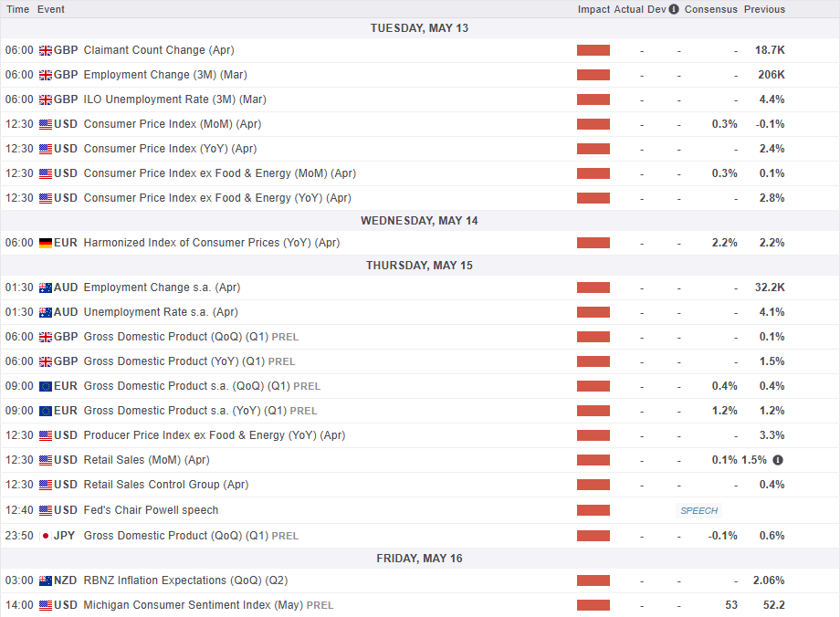Screen dimensions: 840x617
Task: Click US flag on Fed's Chair Powell row
Action: (x=46, y=510)
